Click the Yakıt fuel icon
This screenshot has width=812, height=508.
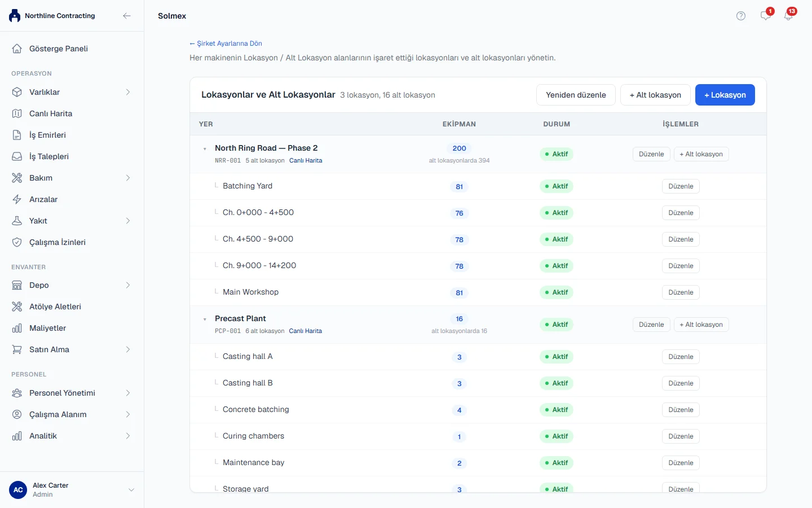pyautogui.click(x=17, y=221)
